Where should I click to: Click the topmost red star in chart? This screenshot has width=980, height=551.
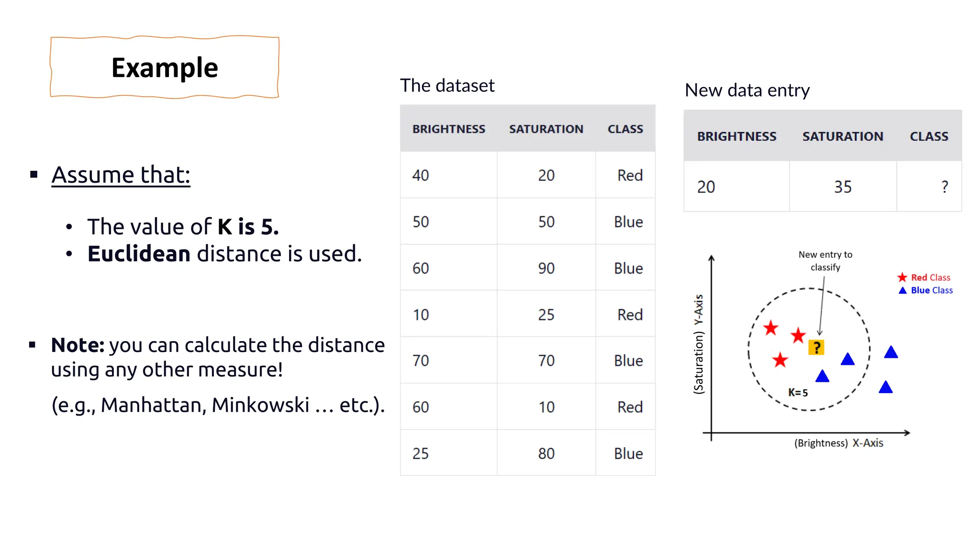[x=770, y=328]
